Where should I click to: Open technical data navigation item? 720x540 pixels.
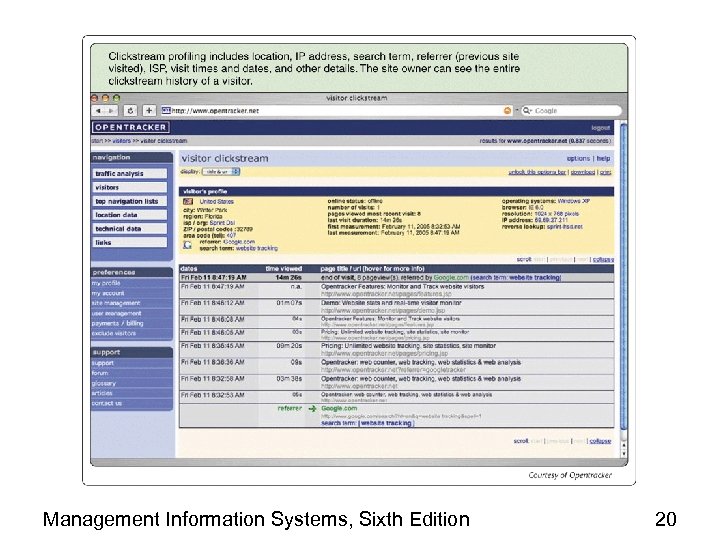click(x=130, y=229)
